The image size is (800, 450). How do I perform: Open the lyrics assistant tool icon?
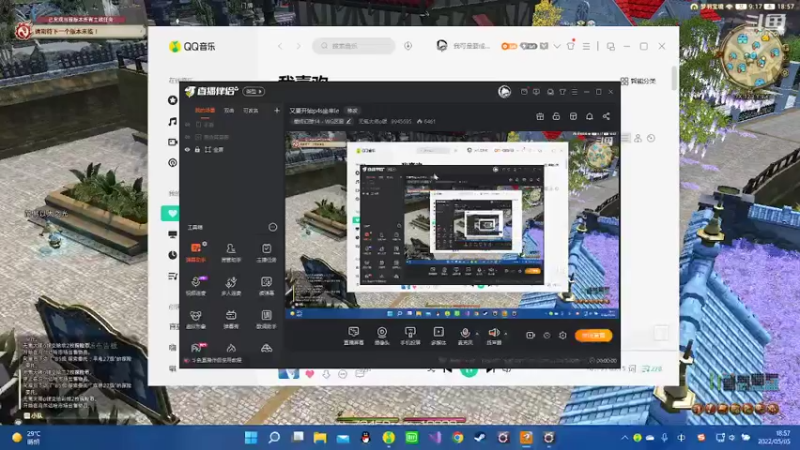point(266,319)
